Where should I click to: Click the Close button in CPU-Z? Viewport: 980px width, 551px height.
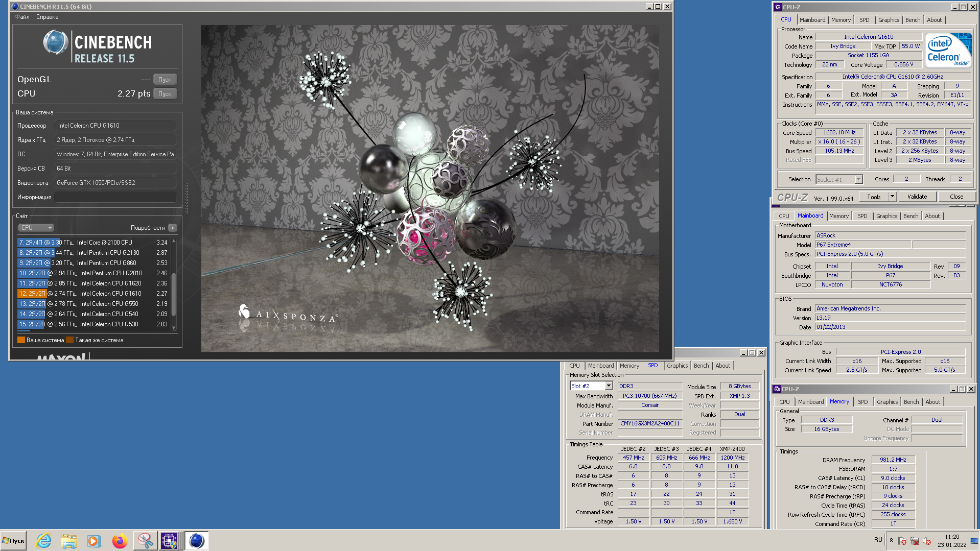click(956, 197)
